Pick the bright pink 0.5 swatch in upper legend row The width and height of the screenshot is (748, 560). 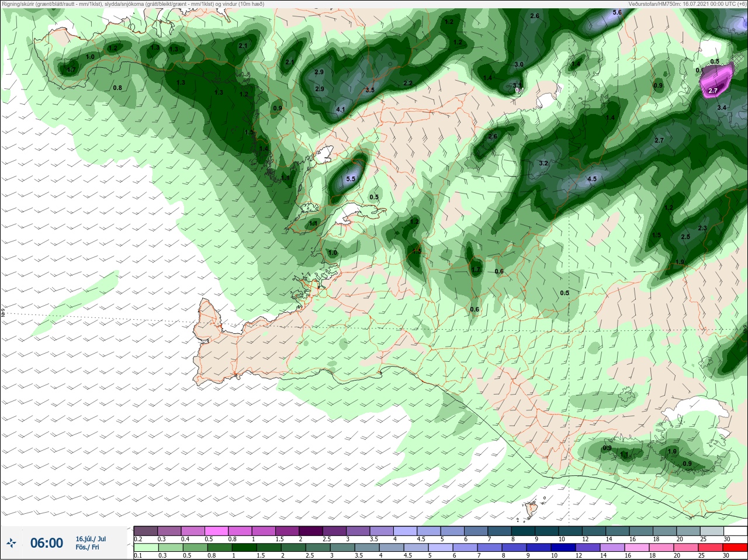[x=216, y=531]
